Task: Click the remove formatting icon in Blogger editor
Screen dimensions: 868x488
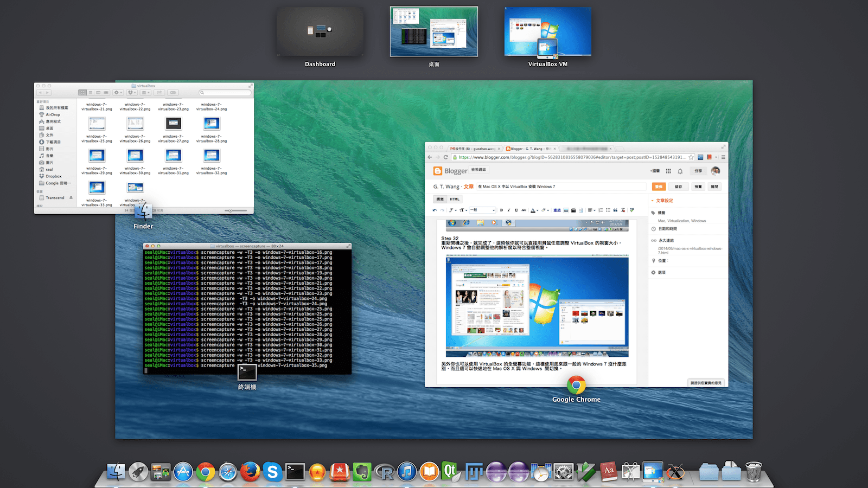Action: 623,210
